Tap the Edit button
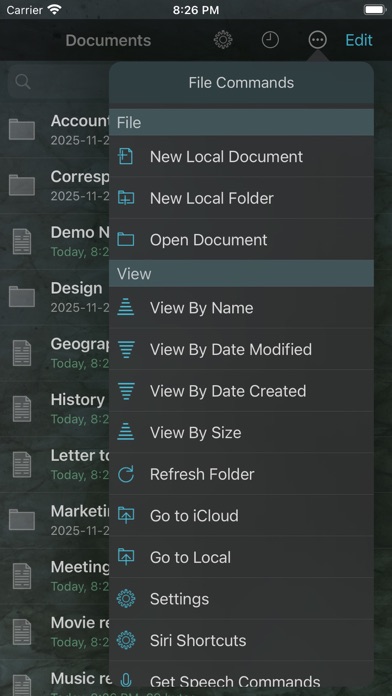The width and height of the screenshot is (392, 696). [x=359, y=40]
